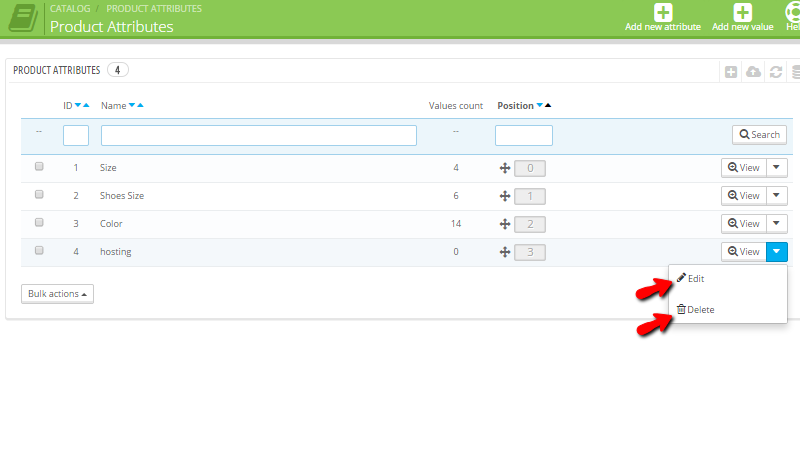Expand action dropdown for Shoes Size row
Screen dimensions: 800x450
777,196
